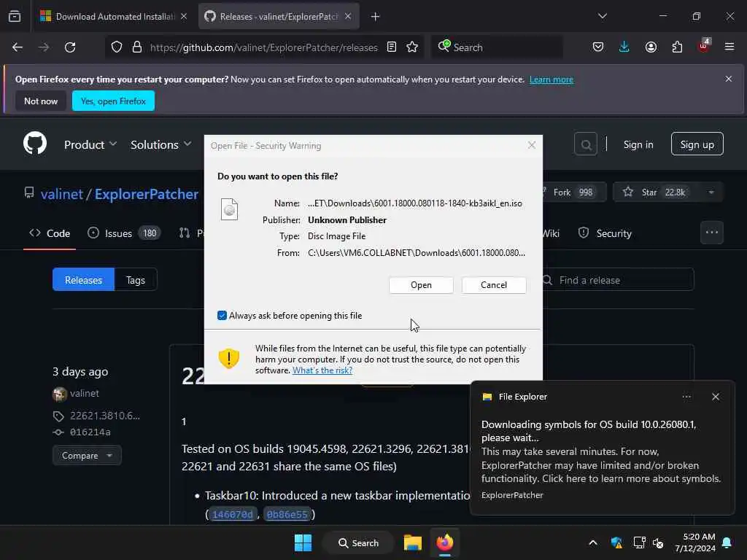
Task: Show site security padlock info
Action: tap(137, 47)
